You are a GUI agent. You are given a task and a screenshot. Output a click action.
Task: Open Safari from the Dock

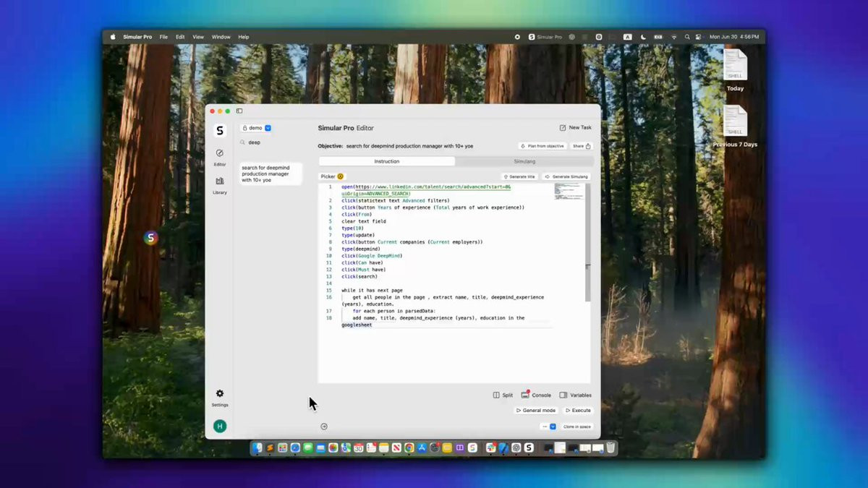click(295, 448)
